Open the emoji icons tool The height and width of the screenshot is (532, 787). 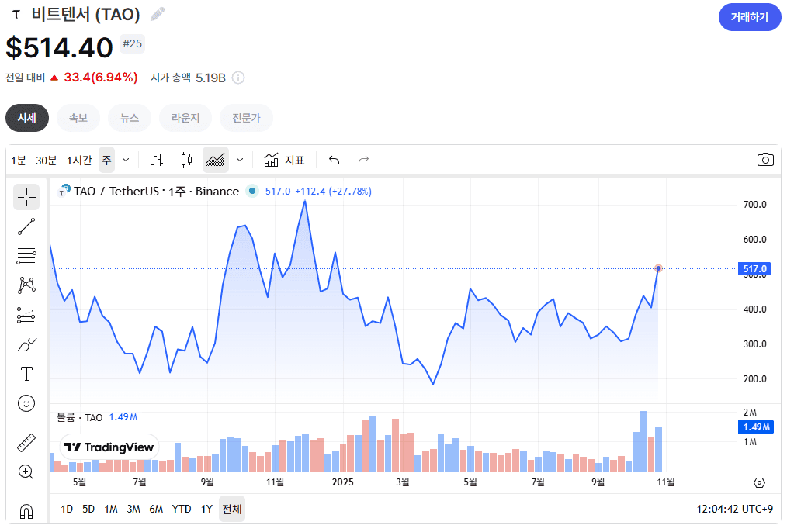tap(26, 403)
